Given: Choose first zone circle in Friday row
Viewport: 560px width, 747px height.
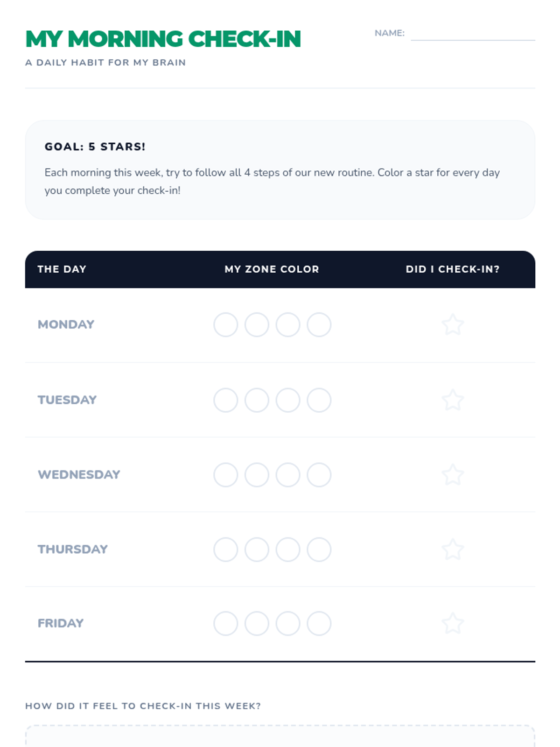Looking at the screenshot, I should click(x=226, y=623).
